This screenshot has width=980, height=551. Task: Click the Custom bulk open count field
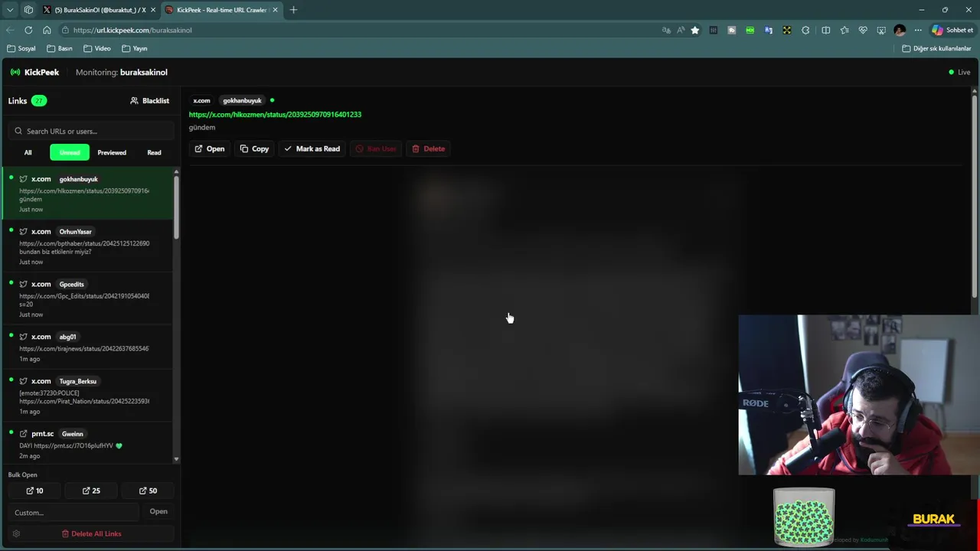73,512
